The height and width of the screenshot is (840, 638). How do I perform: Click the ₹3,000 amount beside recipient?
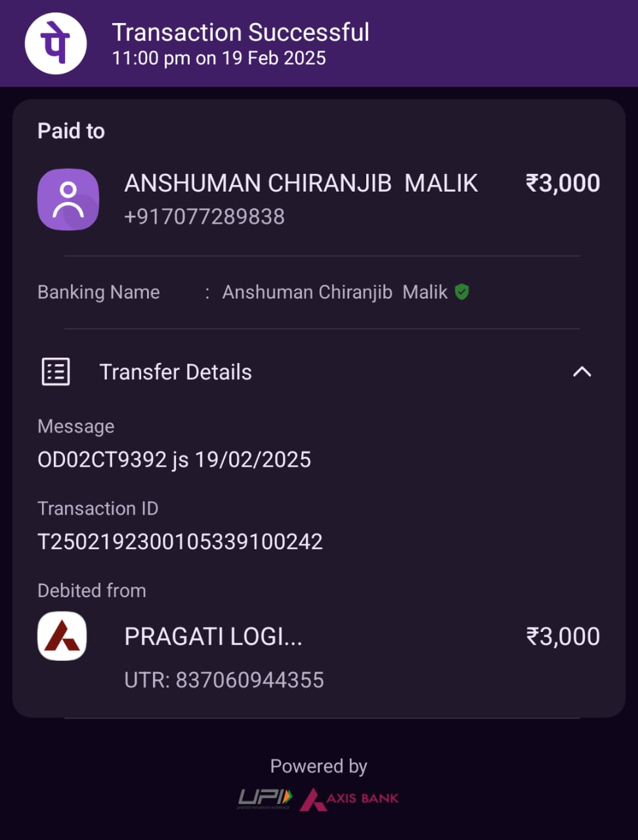(563, 183)
